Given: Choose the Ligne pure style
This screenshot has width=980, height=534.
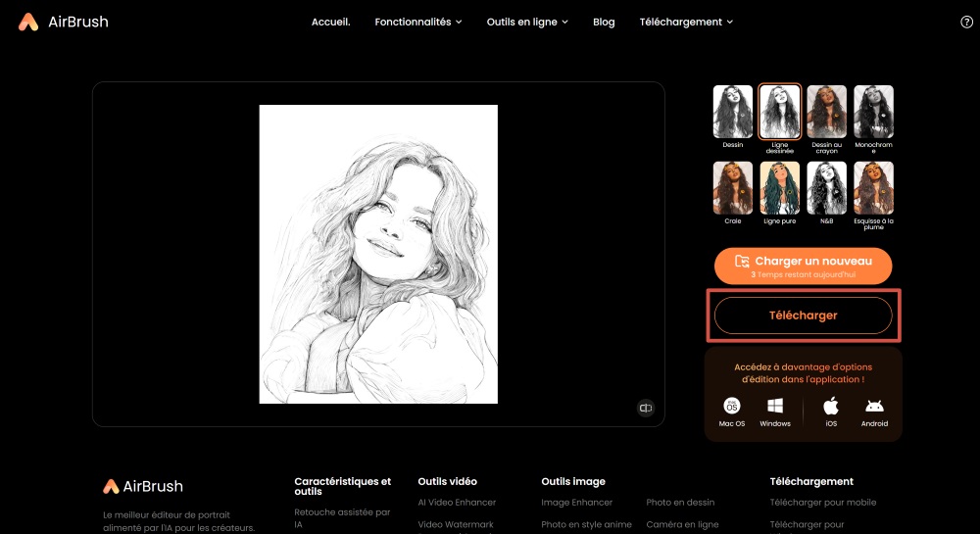Looking at the screenshot, I should [x=780, y=188].
